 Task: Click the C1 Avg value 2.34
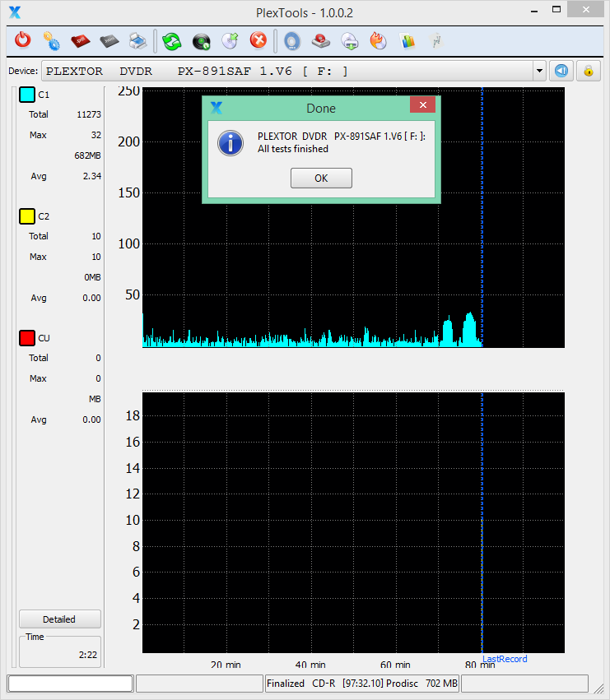pos(92,176)
